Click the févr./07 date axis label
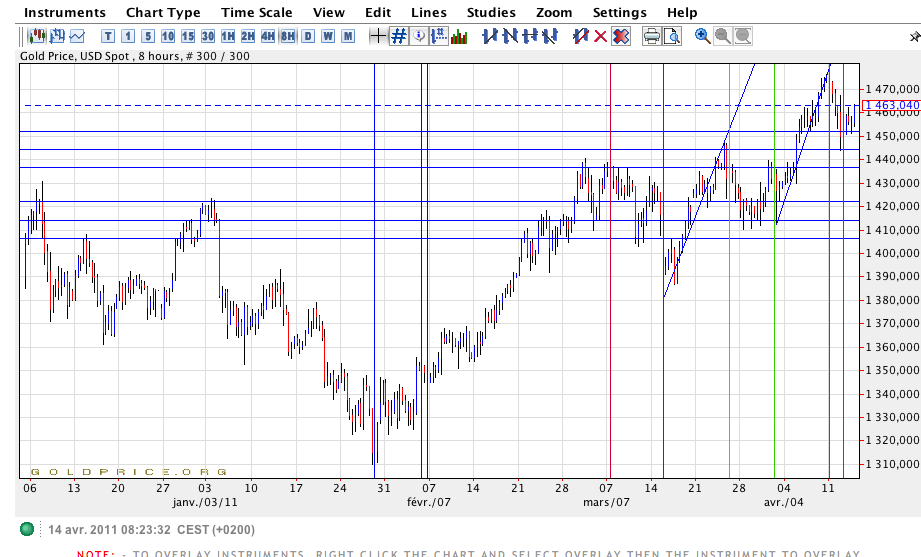921x557 pixels. (x=429, y=502)
